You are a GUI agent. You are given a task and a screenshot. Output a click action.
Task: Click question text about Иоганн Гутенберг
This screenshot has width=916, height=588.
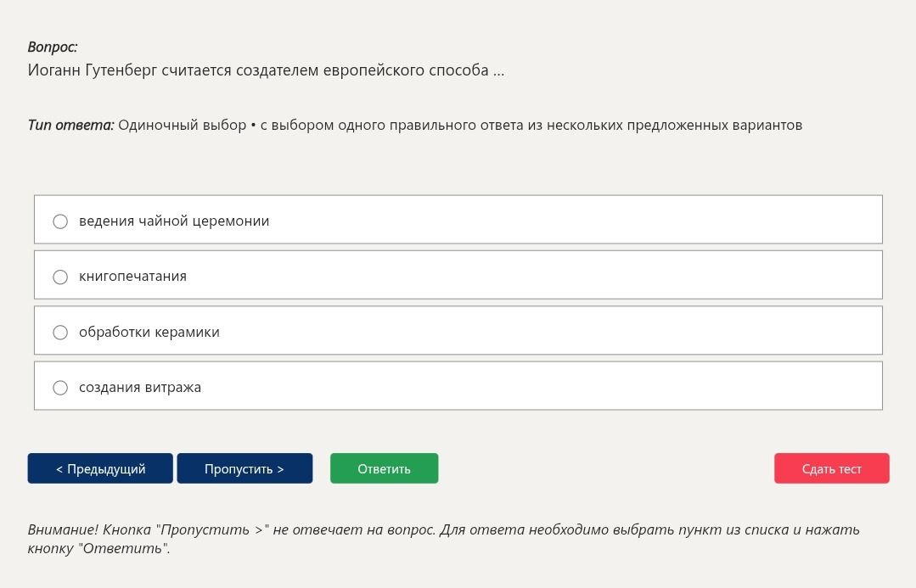point(266,70)
